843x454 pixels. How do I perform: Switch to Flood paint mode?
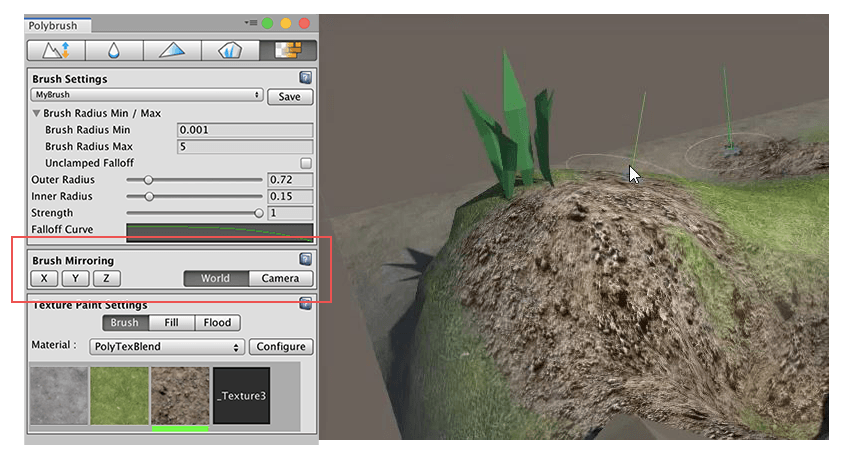(x=217, y=323)
